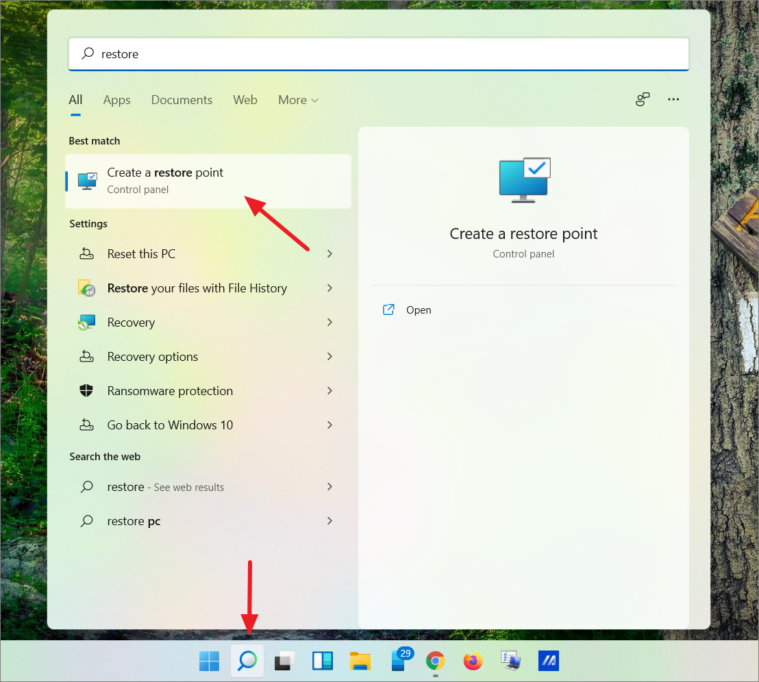Image resolution: width=759 pixels, height=682 pixels.
Task: Click the Reset this PC icon
Action: 87,254
